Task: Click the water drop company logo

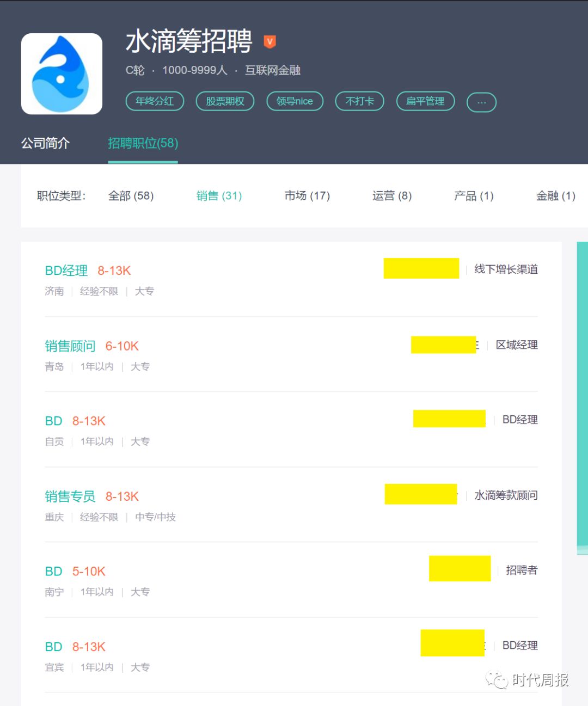Action: (x=62, y=74)
